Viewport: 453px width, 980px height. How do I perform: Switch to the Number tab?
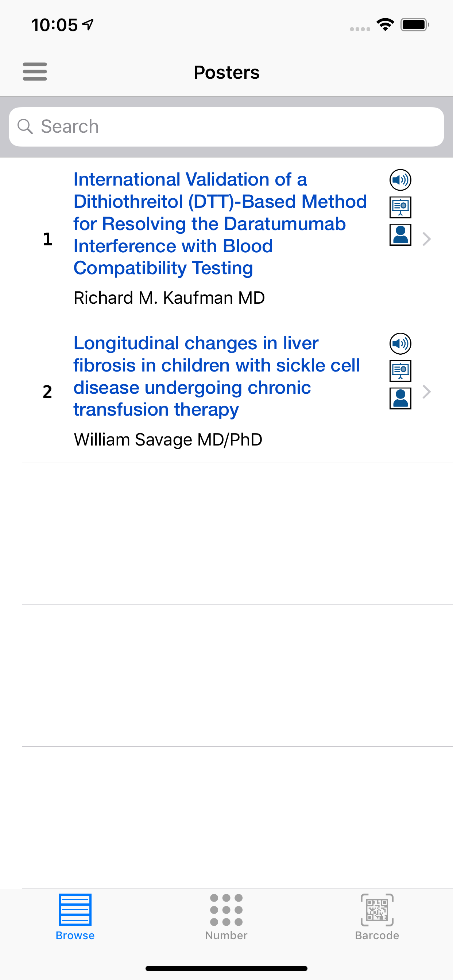click(226, 917)
